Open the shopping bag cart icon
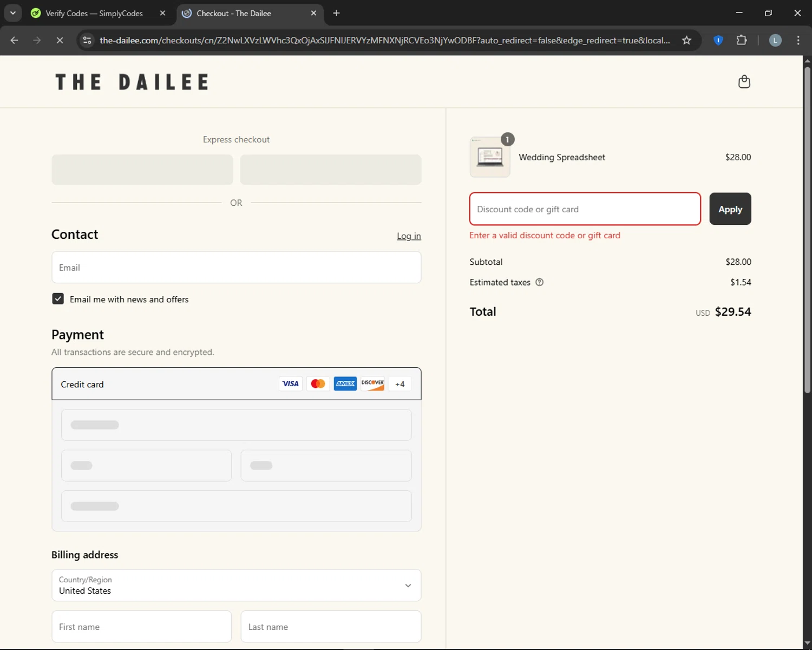Viewport: 812px width, 650px height. coord(744,82)
